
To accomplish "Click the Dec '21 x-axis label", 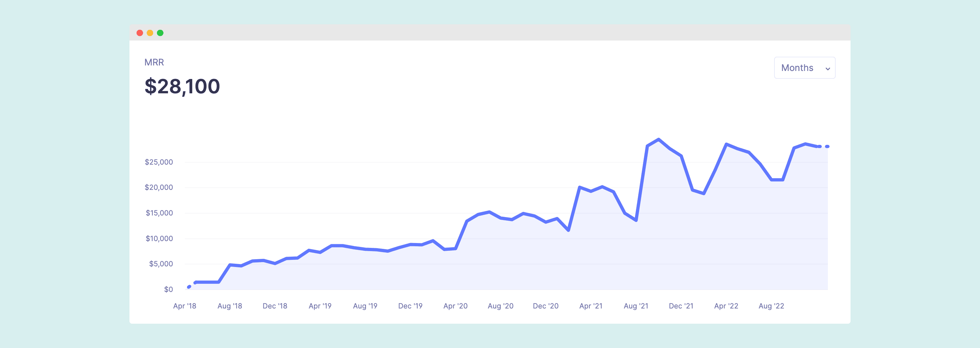I will (x=681, y=306).
